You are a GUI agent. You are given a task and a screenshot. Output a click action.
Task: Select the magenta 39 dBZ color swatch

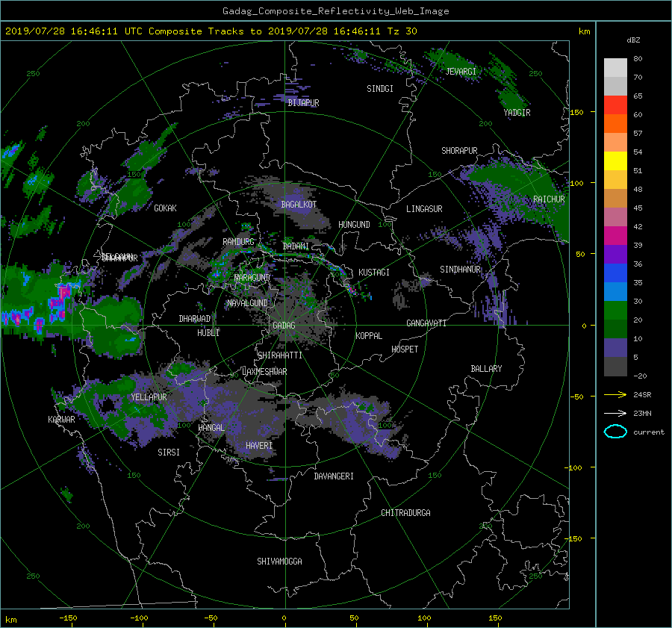tap(615, 236)
